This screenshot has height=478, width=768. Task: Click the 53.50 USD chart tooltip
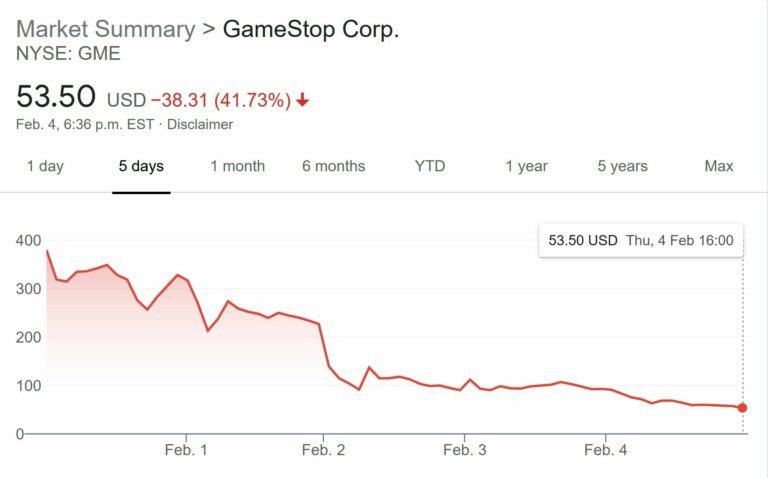pos(641,240)
